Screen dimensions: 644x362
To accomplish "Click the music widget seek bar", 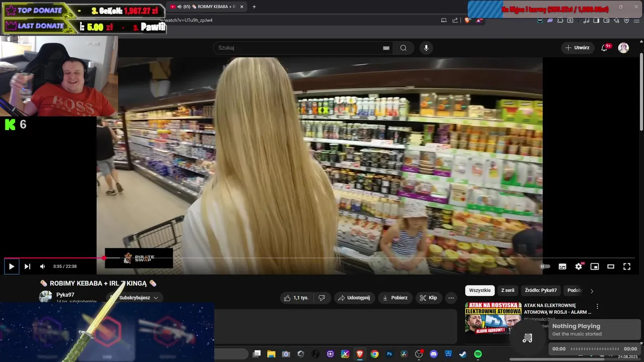I will (595, 349).
